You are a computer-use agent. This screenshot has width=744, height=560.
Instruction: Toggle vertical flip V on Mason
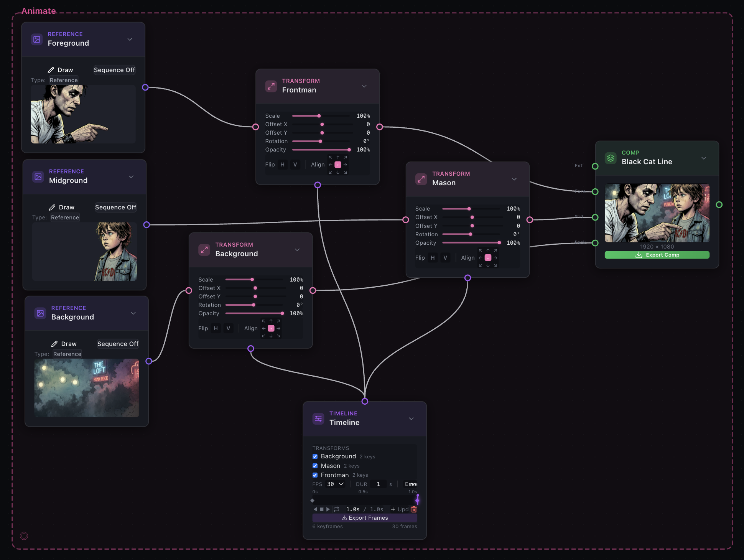tap(445, 258)
